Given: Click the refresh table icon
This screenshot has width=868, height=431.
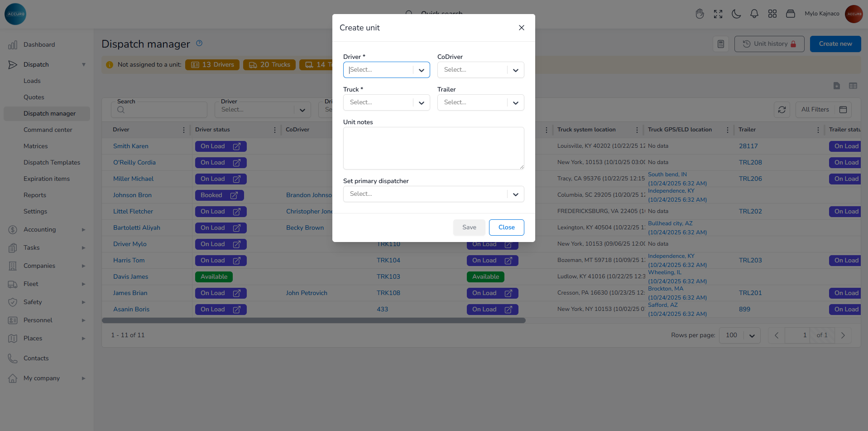Looking at the screenshot, I should (x=782, y=110).
